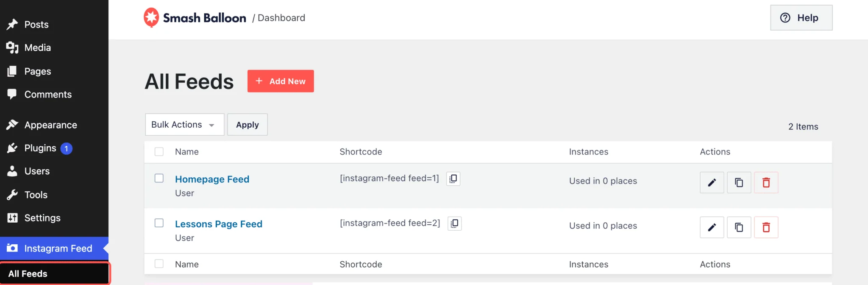Toggle the select-all checkbox in table footer
This screenshot has height=285, width=868.
[x=159, y=264]
